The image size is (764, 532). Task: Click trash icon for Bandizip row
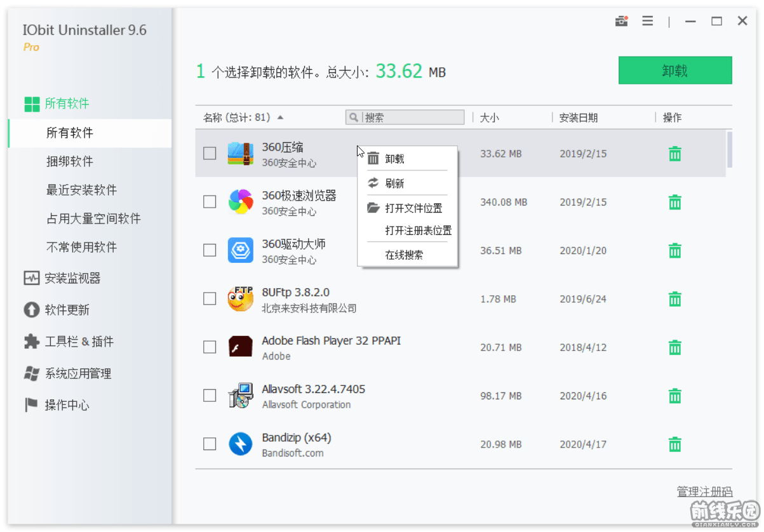click(675, 444)
